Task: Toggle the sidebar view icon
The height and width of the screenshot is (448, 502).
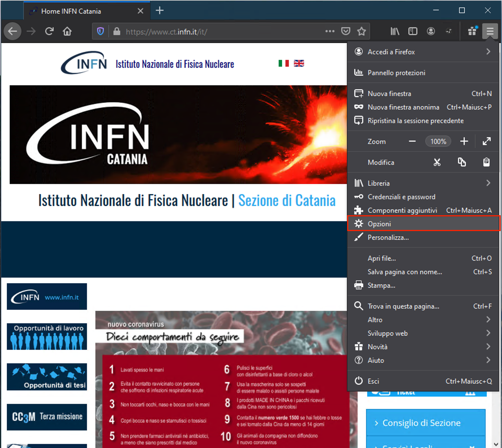Action: click(x=413, y=31)
